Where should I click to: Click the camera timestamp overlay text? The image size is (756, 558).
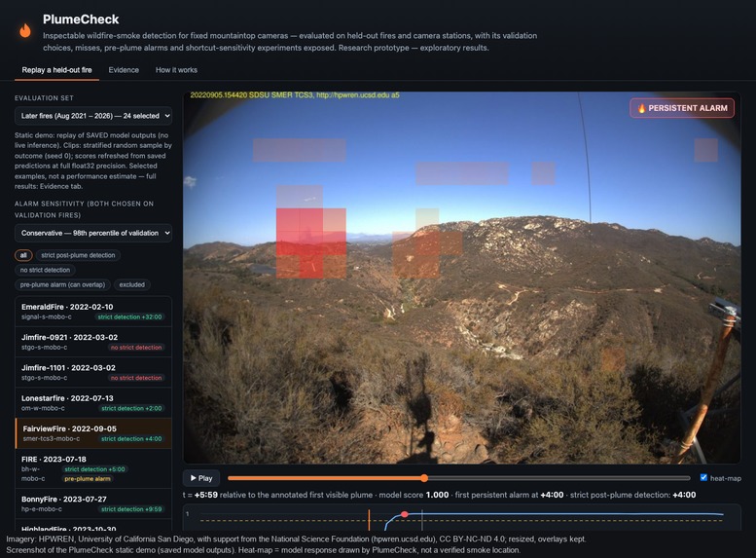click(x=295, y=95)
